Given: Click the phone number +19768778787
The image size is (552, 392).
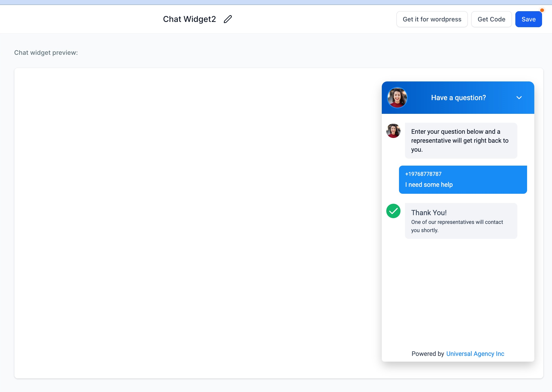Looking at the screenshot, I should (x=423, y=174).
